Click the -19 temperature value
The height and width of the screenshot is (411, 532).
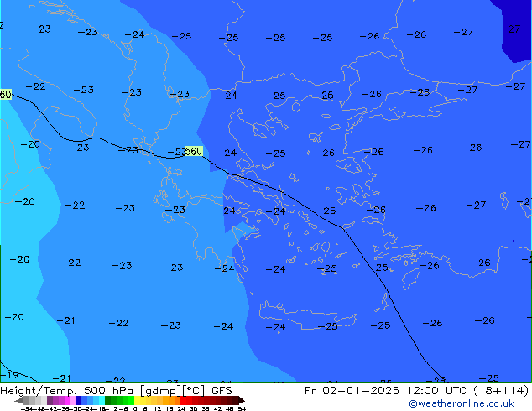9,375
